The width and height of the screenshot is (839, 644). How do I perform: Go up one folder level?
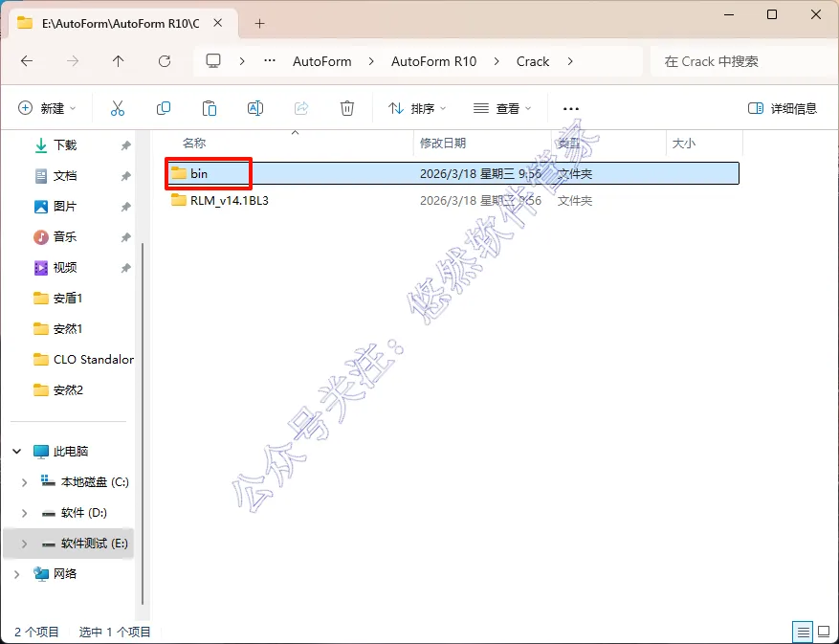click(119, 61)
